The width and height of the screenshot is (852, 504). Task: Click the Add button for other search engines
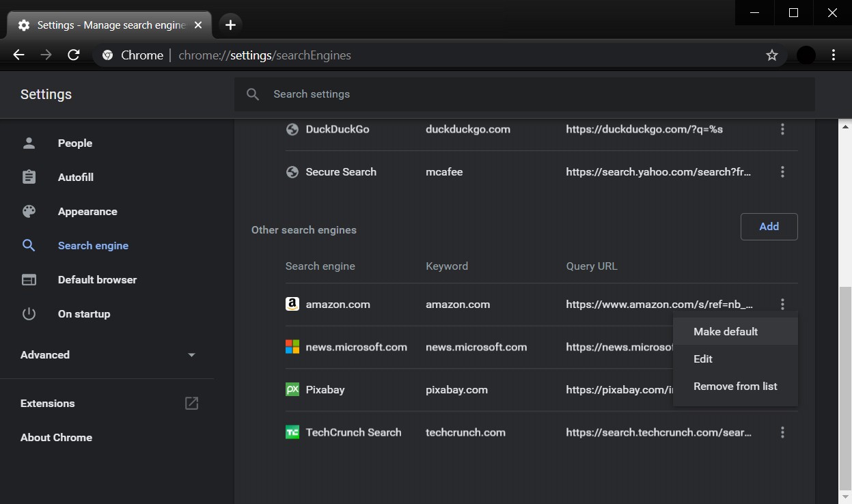[x=769, y=226]
